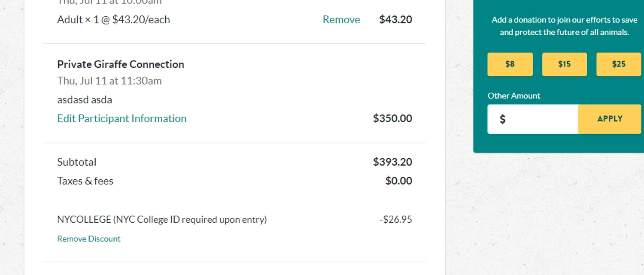Click participant name asdasd asda
Viewport: 644px width, 275px height.
tap(85, 100)
